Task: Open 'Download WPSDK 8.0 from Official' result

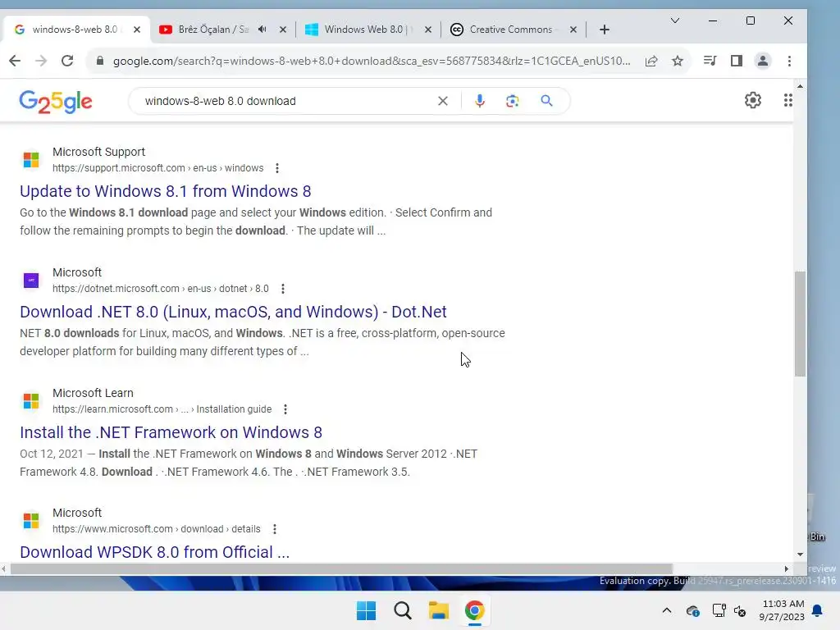Action: [155, 552]
